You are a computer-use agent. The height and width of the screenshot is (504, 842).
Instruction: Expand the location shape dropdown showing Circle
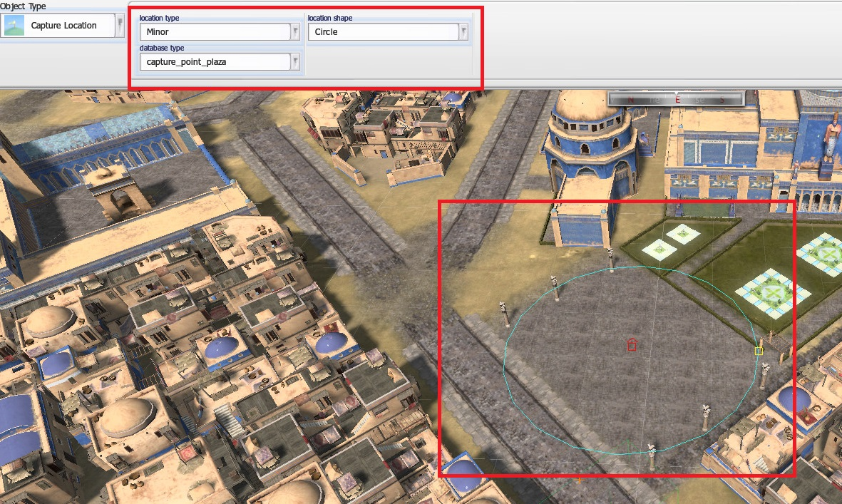[x=387, y=31]
